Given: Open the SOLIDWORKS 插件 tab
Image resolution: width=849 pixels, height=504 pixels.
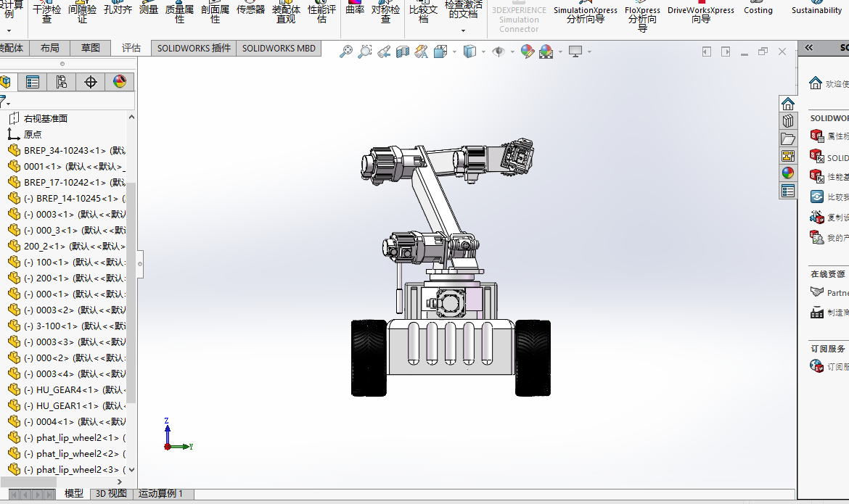Looking at the screenshot, I should (194, 48).
